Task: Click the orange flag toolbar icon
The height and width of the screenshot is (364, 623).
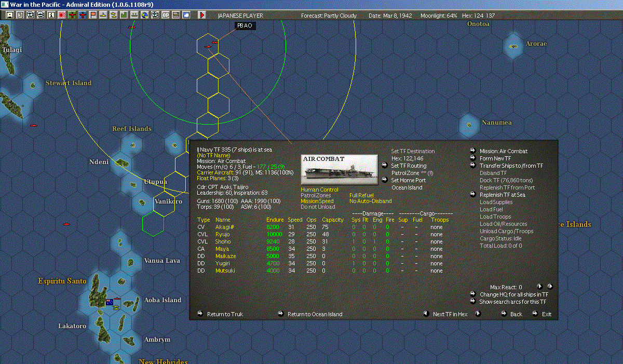Action: tap(93, 15)
